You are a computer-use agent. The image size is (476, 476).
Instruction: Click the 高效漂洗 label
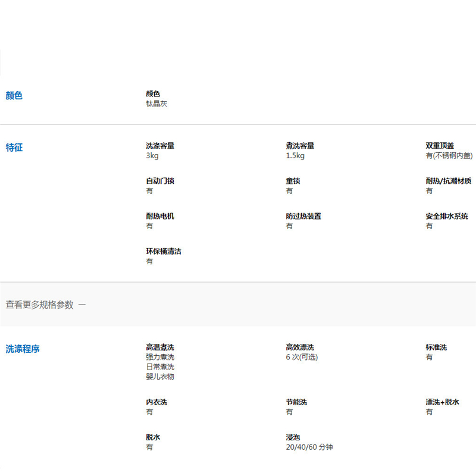(300, 347)
